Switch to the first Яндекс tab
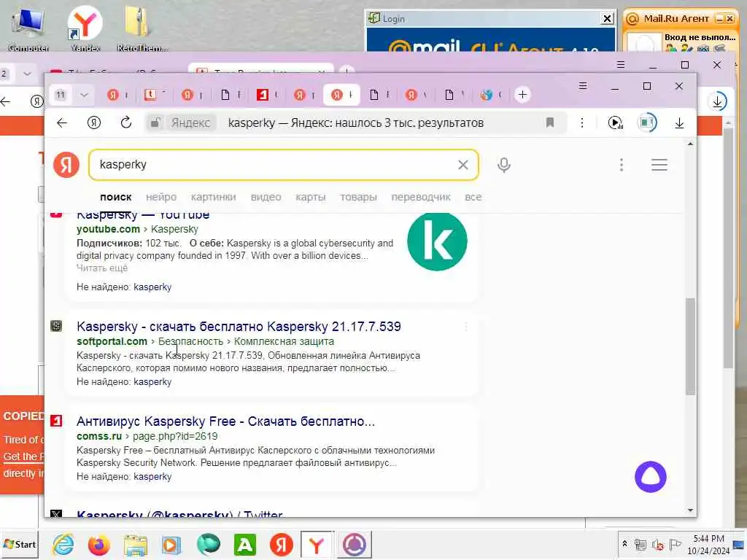The width and height of the screenshot is (747, 560). pos(117,95)
